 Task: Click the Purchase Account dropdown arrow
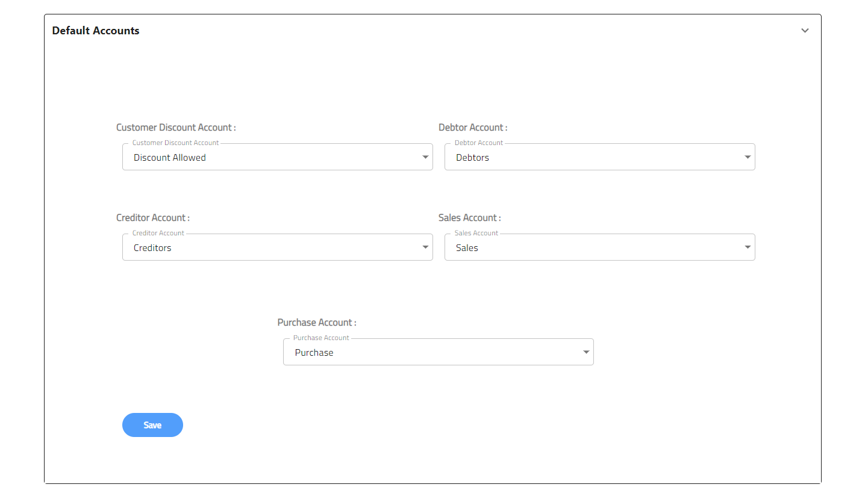[x=586, y=352]
